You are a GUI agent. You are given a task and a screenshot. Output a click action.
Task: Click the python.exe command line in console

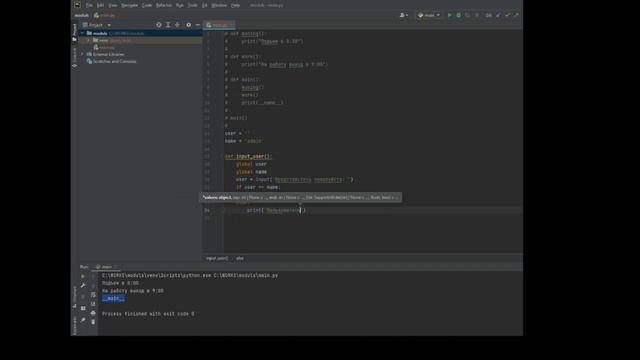pos(190,276)
